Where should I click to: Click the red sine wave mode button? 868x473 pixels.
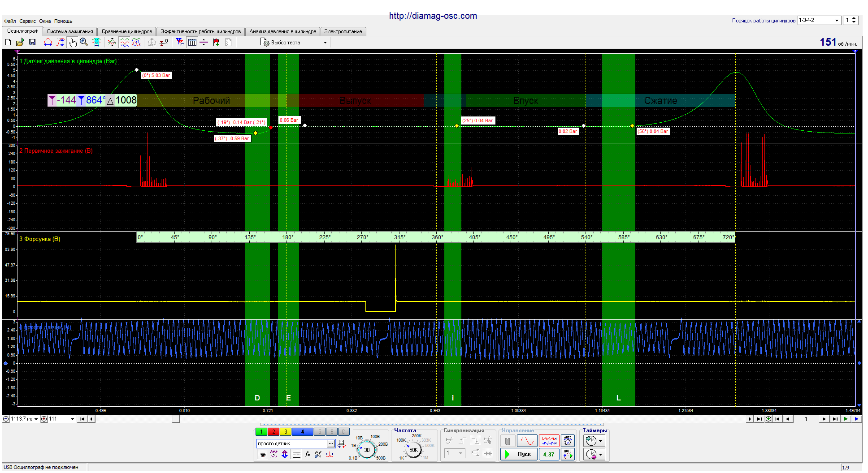(527, 441)
